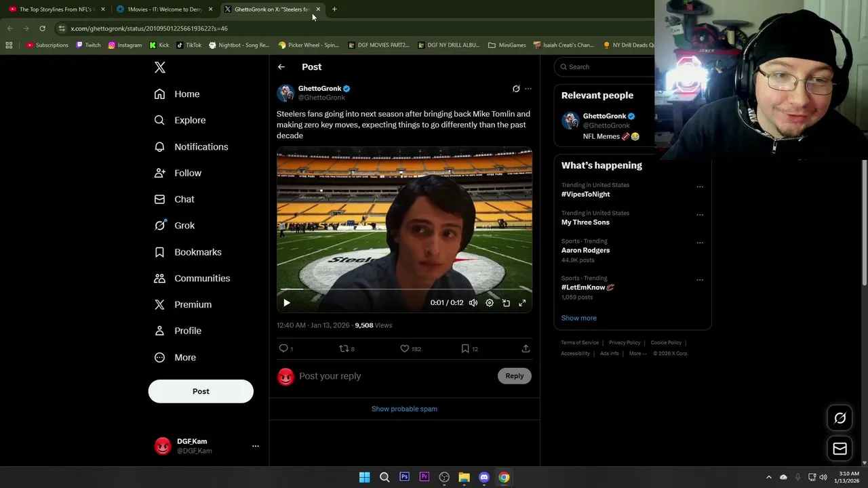Open Premium in sidebar
Viewport: 868px width, 488px height.
pyautogui.click(x=182, y=305)
